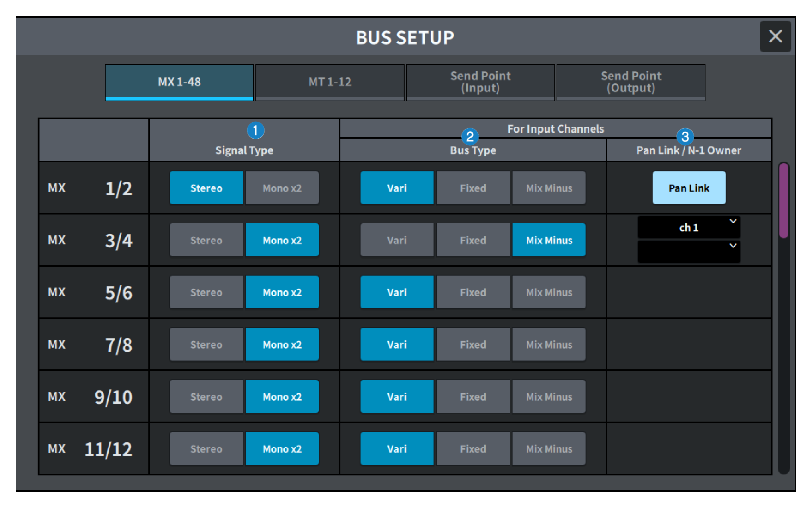
Task: Open the Send Point (Output) tab
Action: coord(631,82)
